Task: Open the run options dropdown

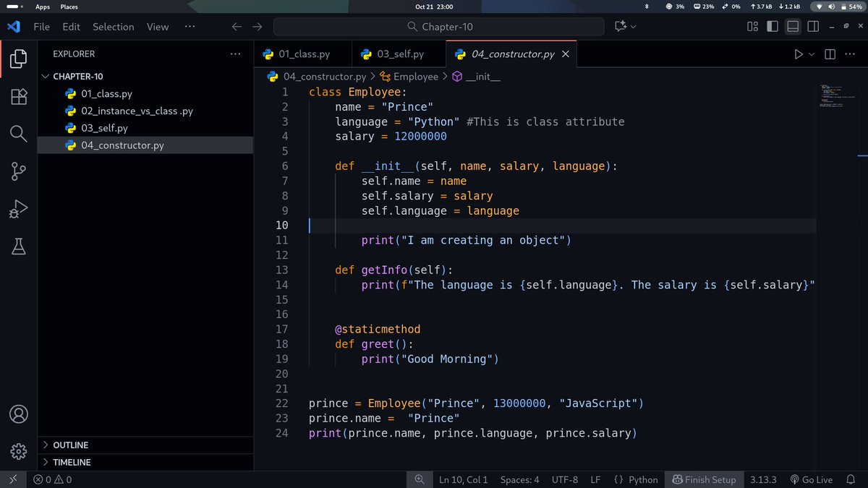Action: [811, 54]
